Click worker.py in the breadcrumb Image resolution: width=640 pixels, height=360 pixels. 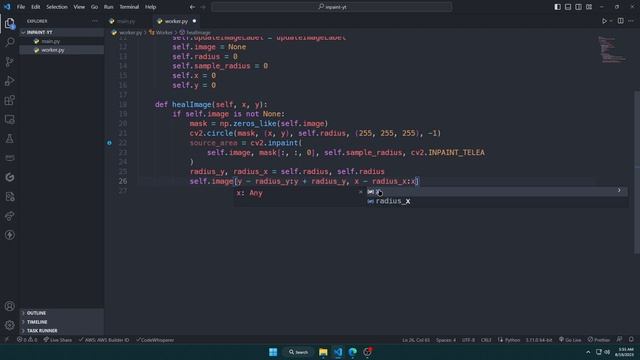(x=130, y=32)
